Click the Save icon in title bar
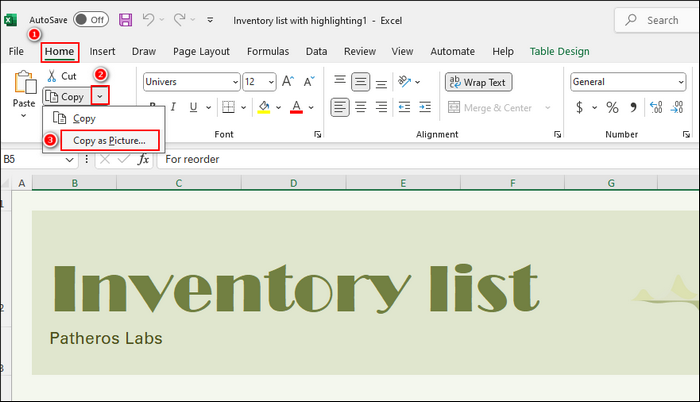 coord(125,20)
